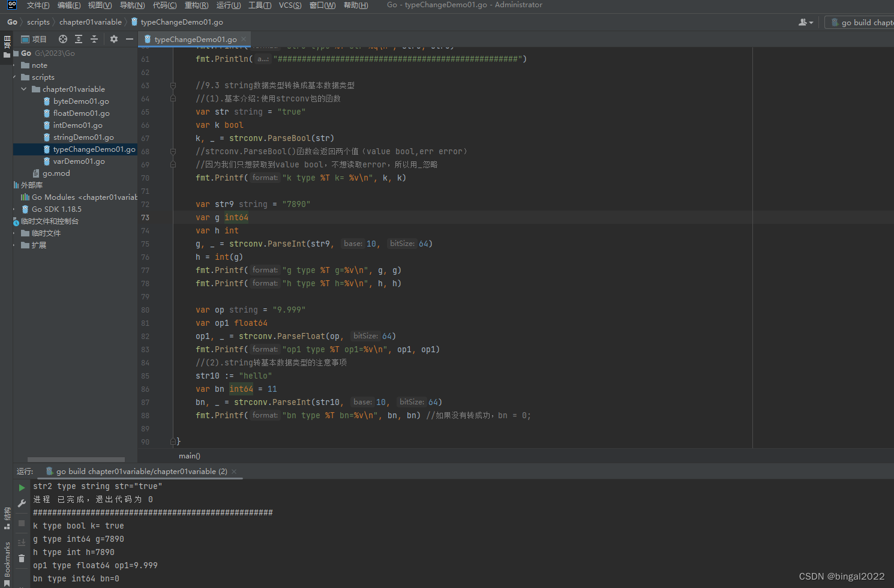Click the scripts breadcrumb in navigation bar

point(38,22)
